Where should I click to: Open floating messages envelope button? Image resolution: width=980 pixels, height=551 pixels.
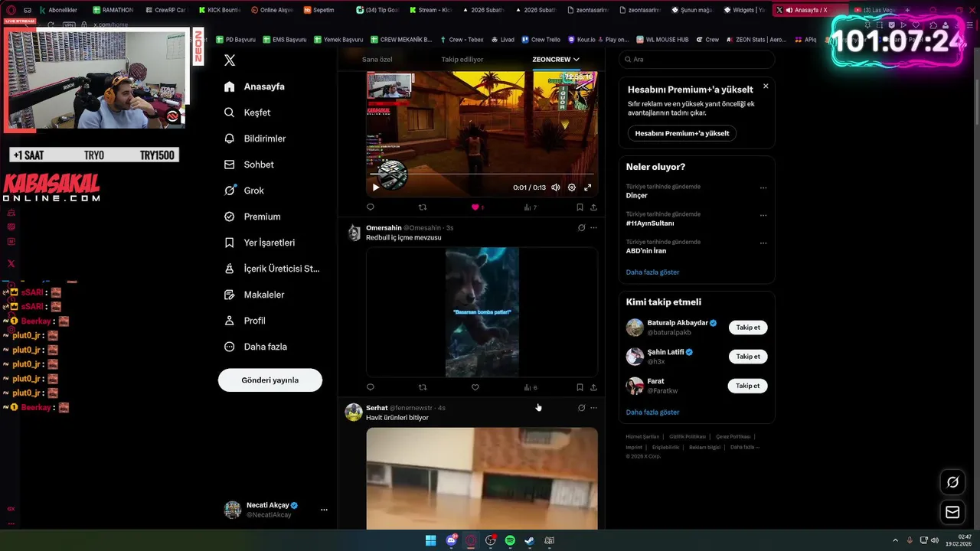[x=952, y=511]
